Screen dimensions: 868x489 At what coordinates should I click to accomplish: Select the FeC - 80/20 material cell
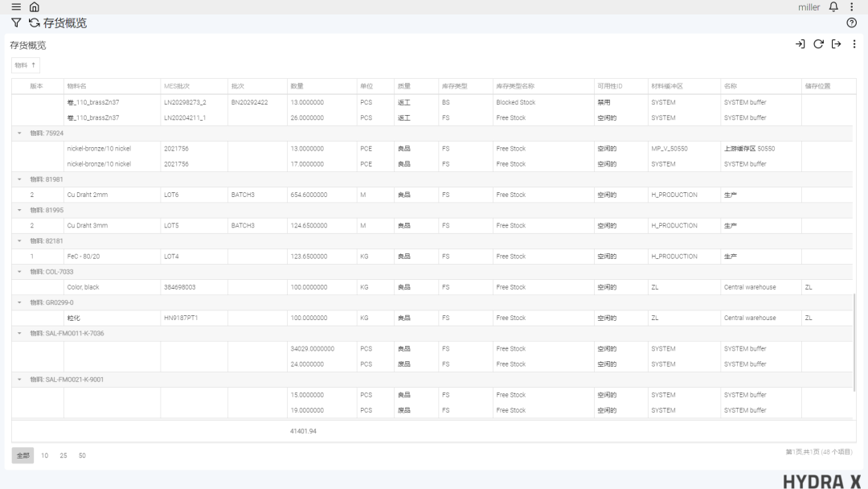[113, 257]
